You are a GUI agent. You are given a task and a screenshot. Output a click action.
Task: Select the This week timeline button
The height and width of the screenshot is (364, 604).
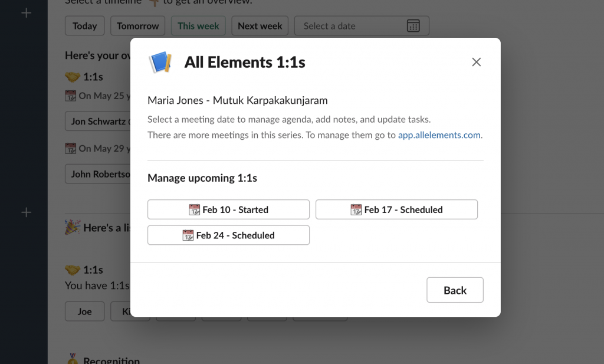(x=198, y=26)
